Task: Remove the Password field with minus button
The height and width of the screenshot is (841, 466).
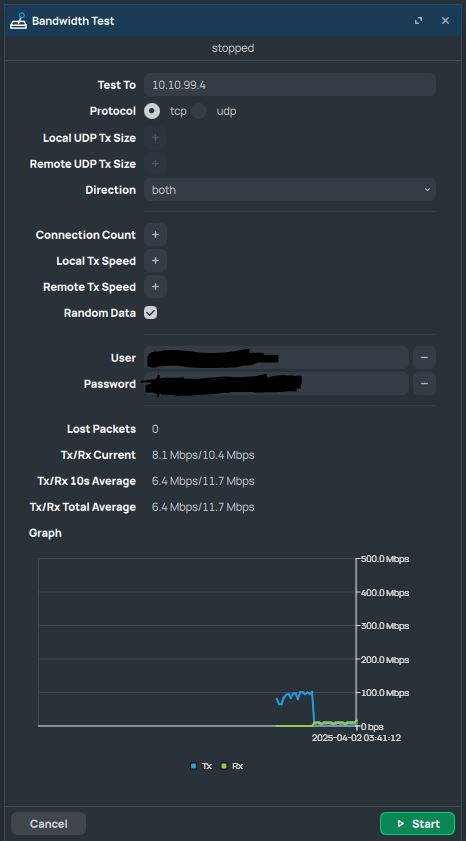Action: tap(424, 384)
